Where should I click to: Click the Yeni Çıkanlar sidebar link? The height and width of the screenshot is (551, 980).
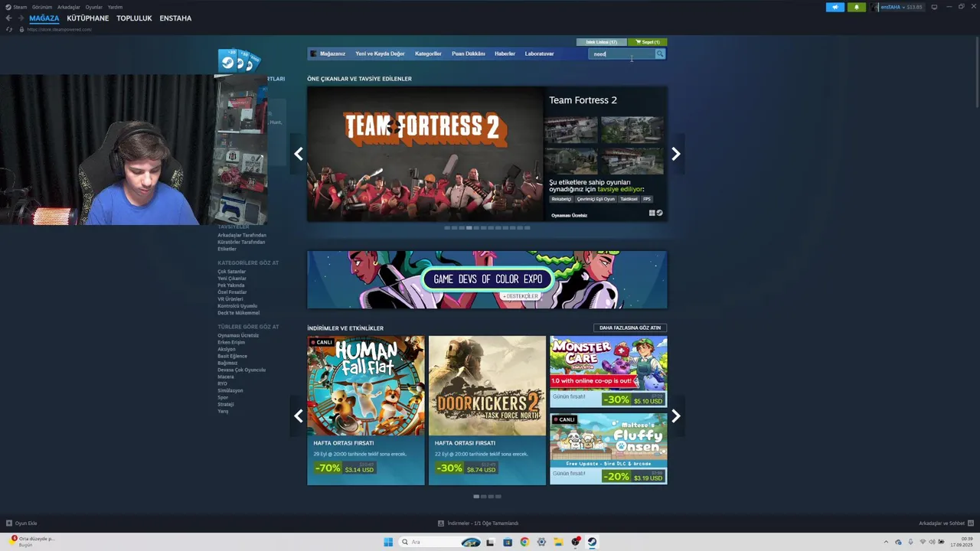pyautogui.click(x=232, y=279)
